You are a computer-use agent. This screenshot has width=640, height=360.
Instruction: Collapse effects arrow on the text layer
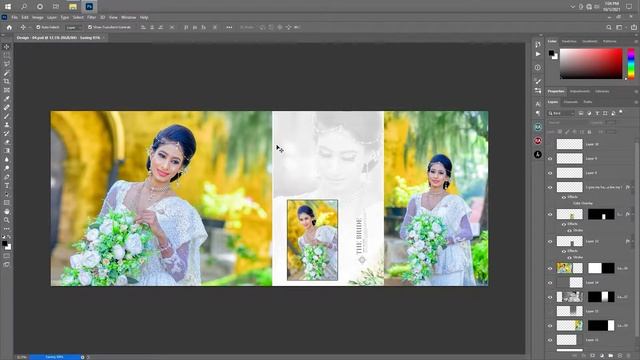coord(632,187)
